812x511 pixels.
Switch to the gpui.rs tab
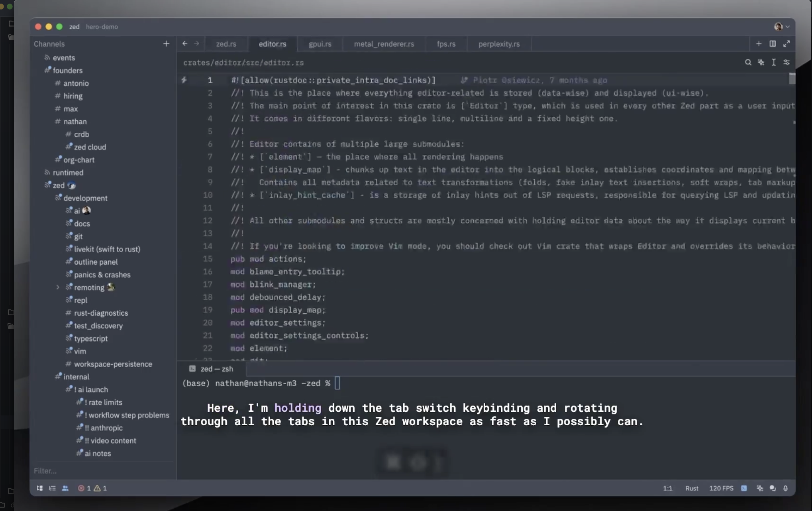(x=320, y=44)
